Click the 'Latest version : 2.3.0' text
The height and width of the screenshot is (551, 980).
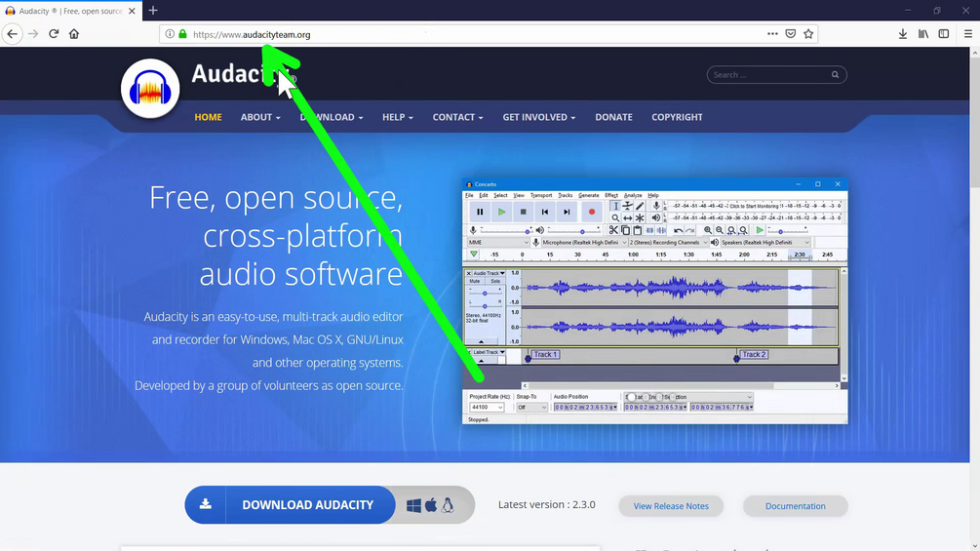click(547, 505)
